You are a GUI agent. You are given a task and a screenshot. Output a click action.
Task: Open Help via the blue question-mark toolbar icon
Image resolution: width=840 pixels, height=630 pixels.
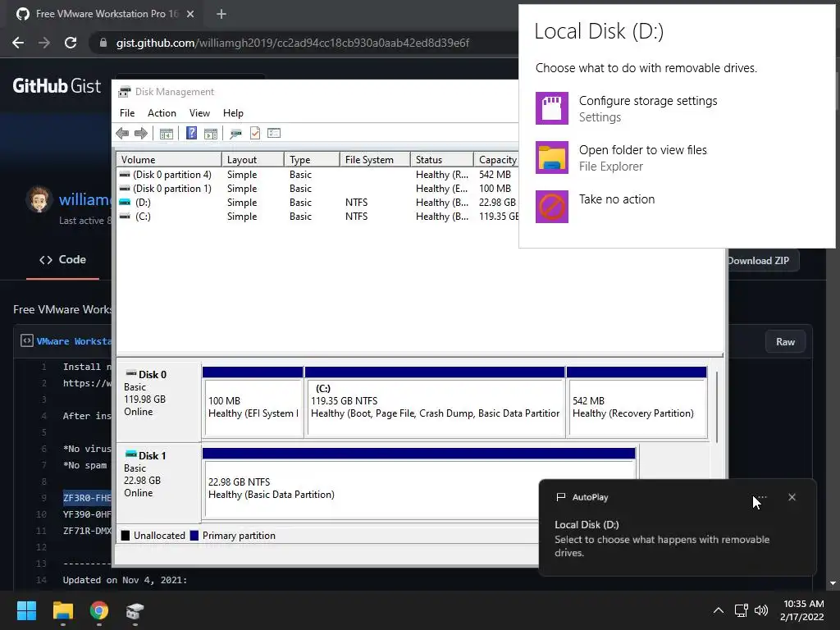(191, 133)
